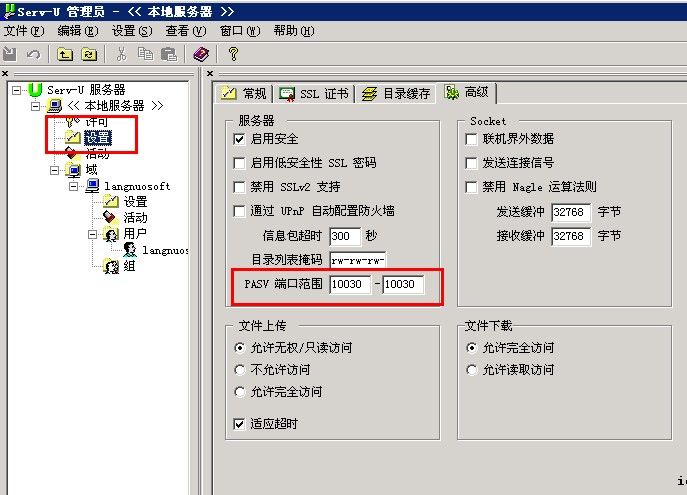Select the 组 groups node icon
Viewport: 687px width, 495px height.
(x=111, y=266)
